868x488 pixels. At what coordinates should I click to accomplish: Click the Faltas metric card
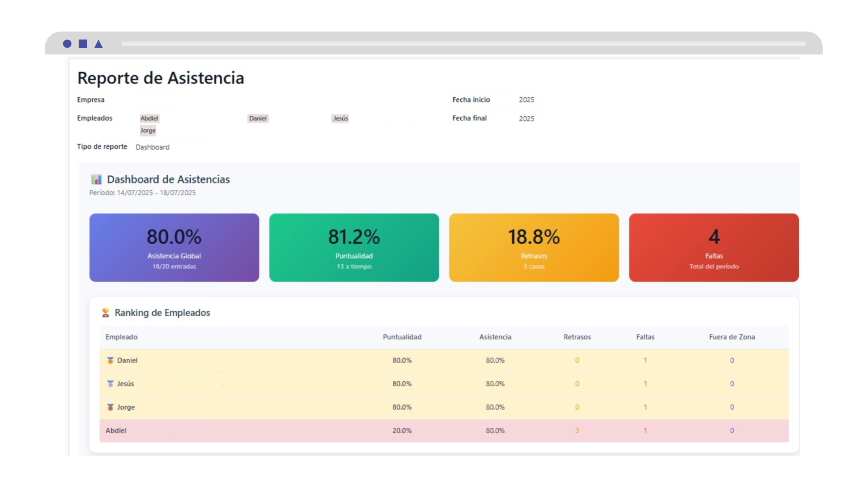click(713, 247)
